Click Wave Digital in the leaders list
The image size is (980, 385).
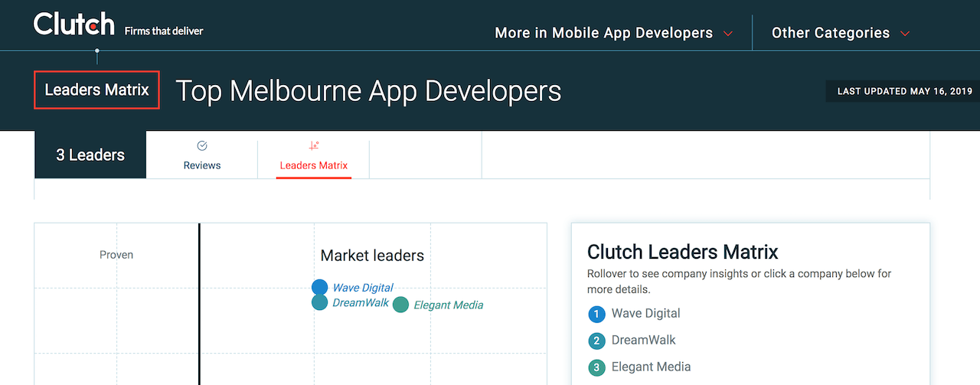[645, 313]
